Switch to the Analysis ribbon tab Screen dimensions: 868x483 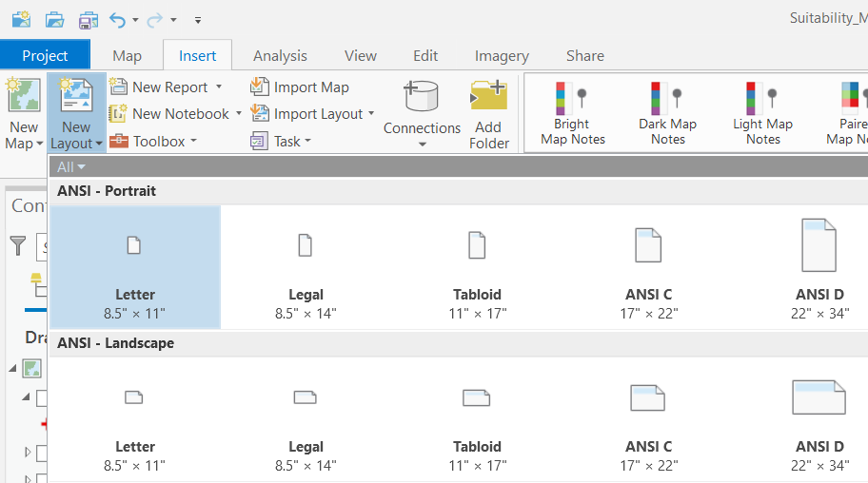coord(280,55)
